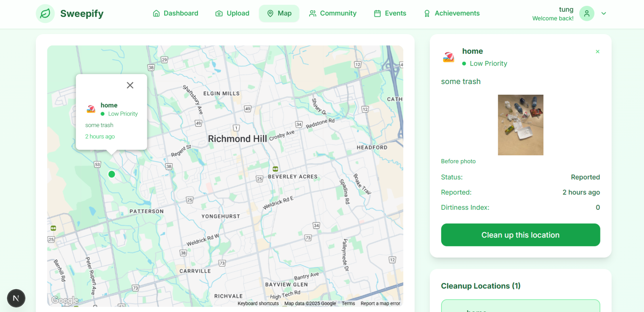Click the ELGIN MILLS map label
This screenshot has height=312, width=644.
[x=221, y=94]
